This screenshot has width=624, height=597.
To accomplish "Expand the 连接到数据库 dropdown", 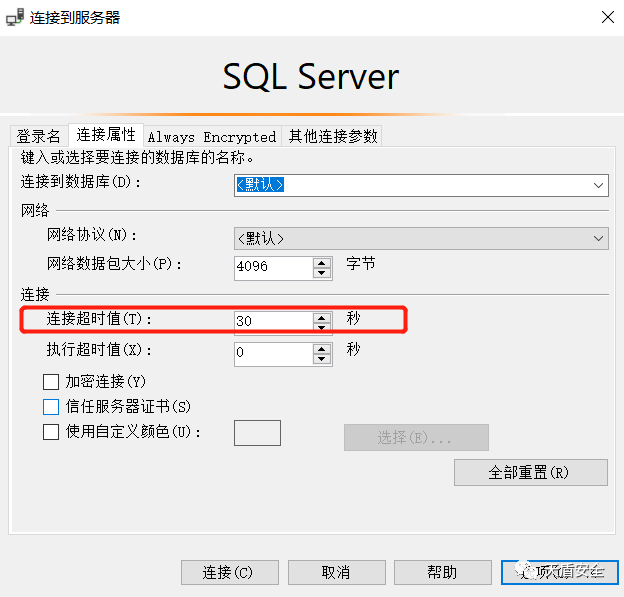I will click(x=598, y=185).
